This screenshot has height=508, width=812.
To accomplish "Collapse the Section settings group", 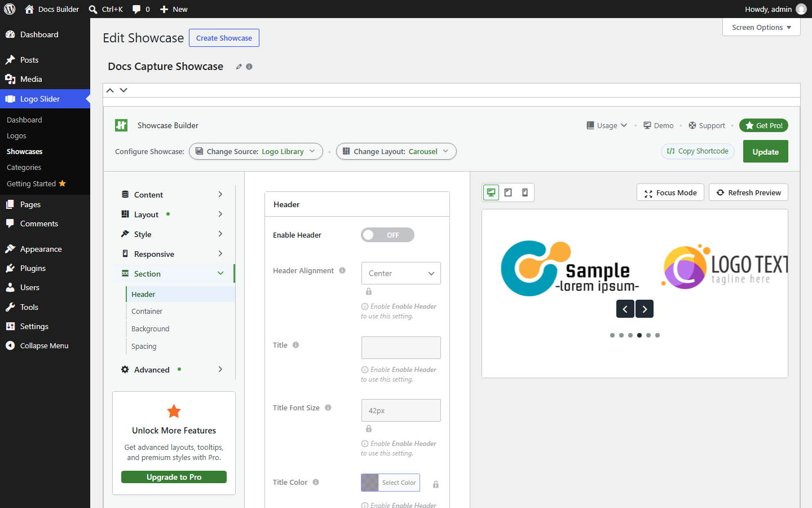I will (173, 274).
